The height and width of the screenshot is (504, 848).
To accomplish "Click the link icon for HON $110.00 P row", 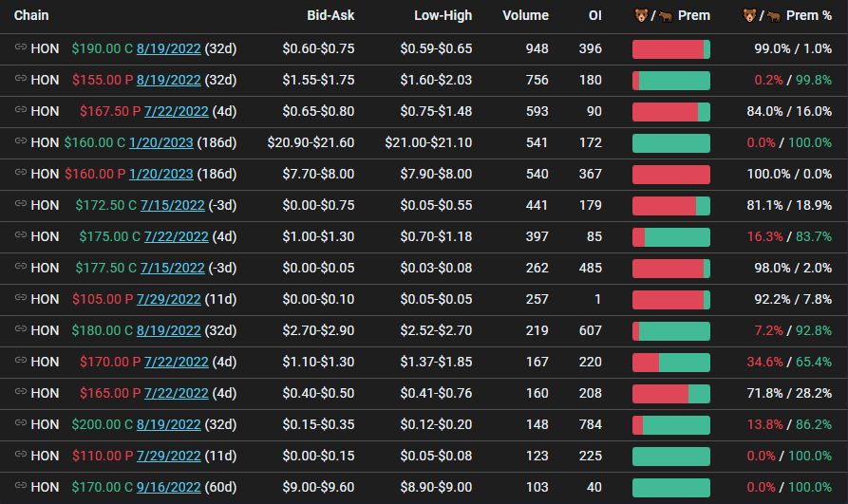I will [x=21, y=455].
